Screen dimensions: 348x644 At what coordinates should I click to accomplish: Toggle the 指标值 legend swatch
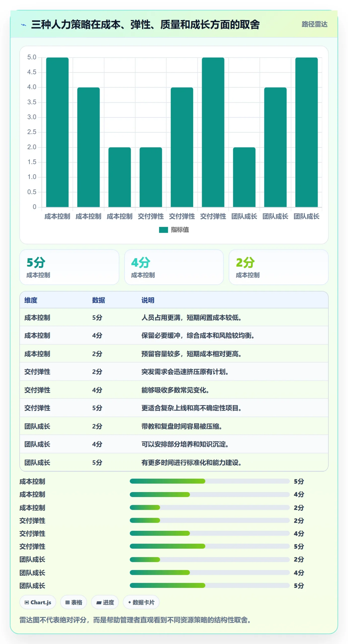(163, 230)
